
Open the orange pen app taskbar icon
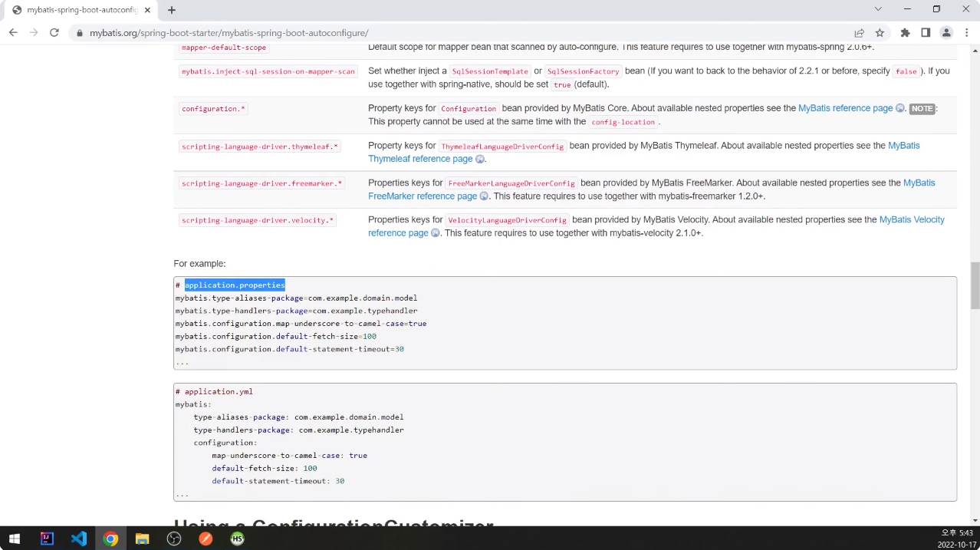pyautogui.click(x=206, y=538)
